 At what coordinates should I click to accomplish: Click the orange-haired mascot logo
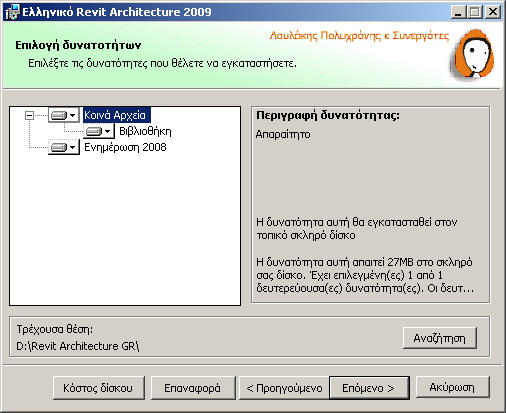pyautogui.click(x=473, y=55)
